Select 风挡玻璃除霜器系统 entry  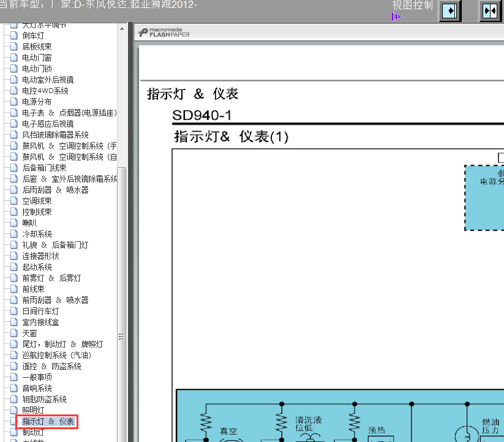pos(55,135)
